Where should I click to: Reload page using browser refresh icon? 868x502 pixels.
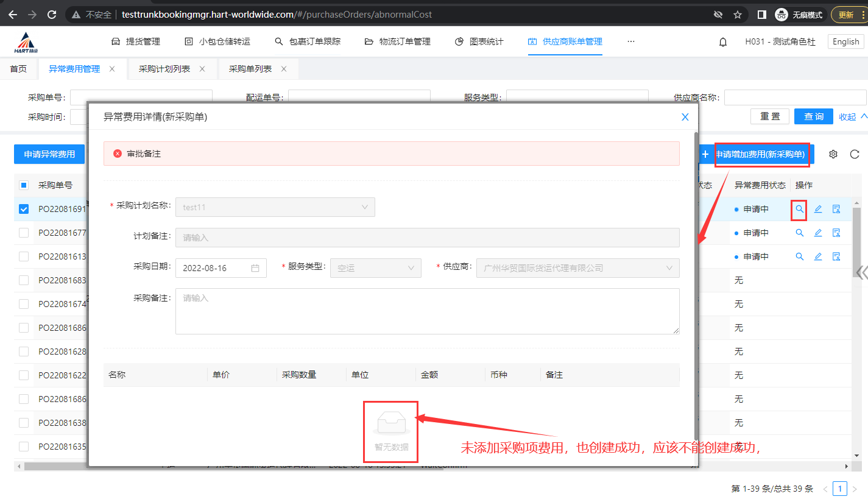[x=52, y=15]
